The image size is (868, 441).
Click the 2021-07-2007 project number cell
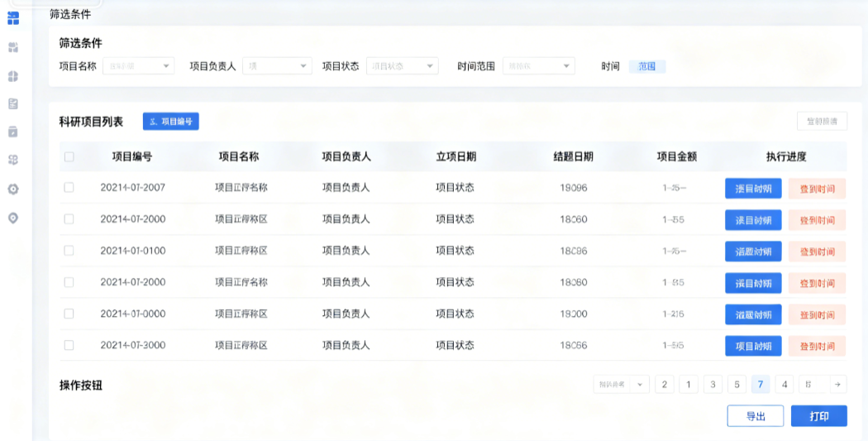tap(133, 188)
